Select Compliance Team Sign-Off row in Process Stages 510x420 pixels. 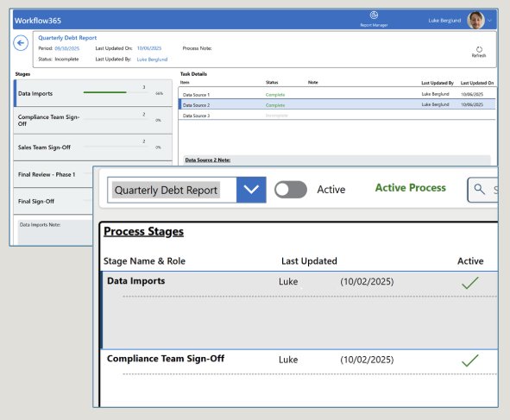(x=299, y=379)
